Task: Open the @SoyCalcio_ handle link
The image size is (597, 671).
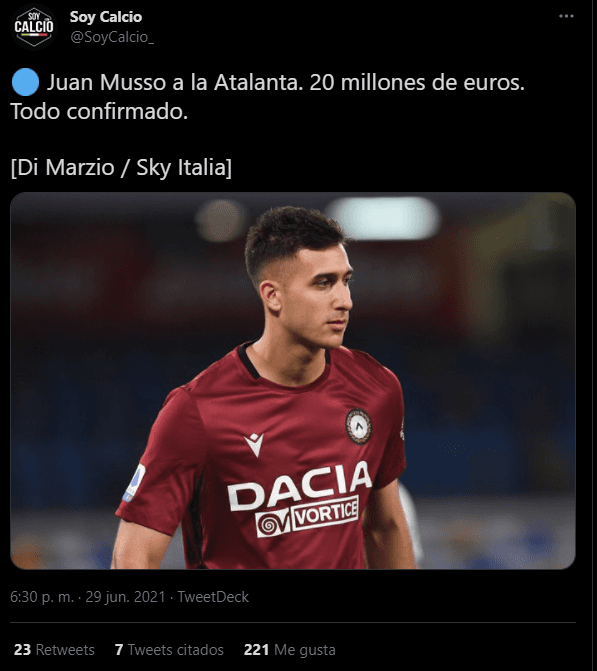Action: [112, 37]
